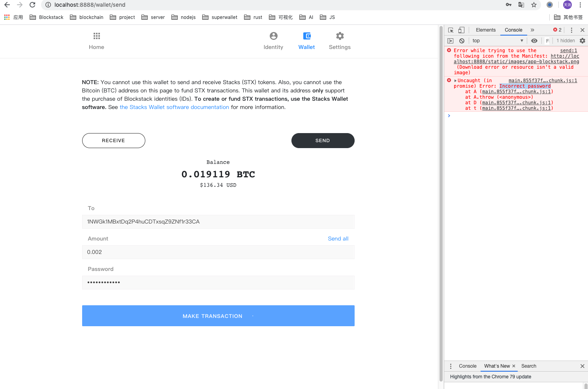Image resolution: width=588 pixels, height=389 pixels.
Task: Open the Identity profile icon
Action: [274, 36]
